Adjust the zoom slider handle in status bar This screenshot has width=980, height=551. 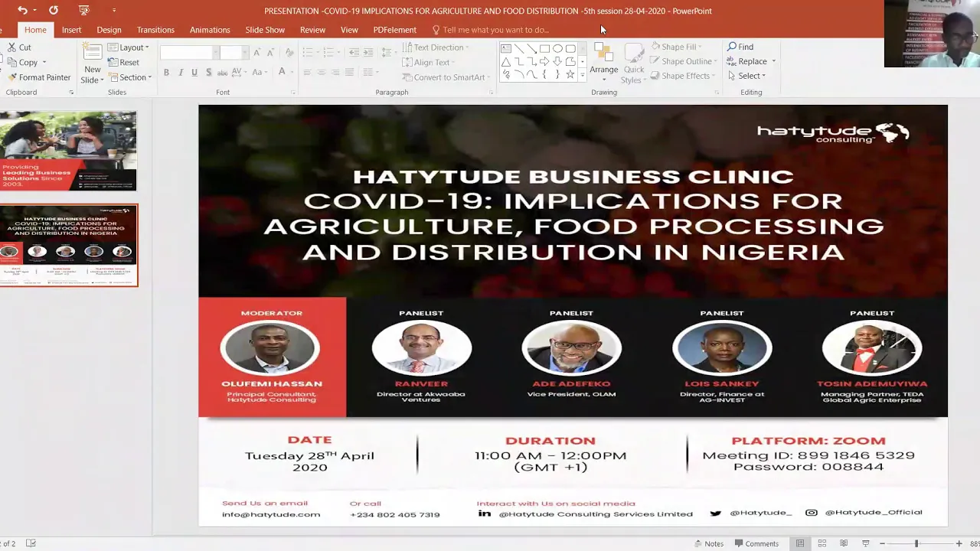click(x=916, y=543)
